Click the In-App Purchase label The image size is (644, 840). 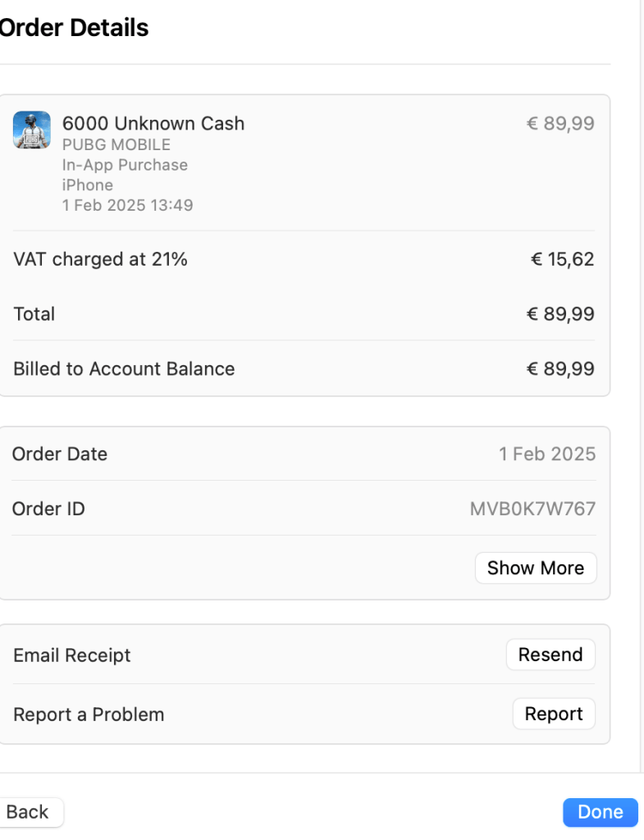pyautogui.click(x=125, y=165)
